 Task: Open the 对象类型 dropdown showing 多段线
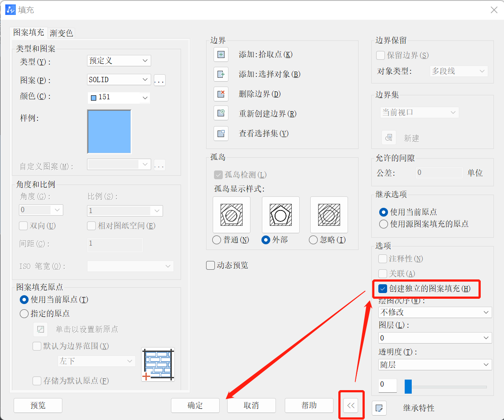tap(459, 71)
